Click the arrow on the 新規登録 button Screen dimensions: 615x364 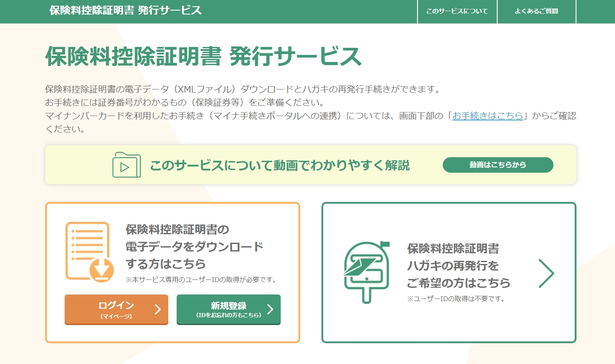pos(270,309)
